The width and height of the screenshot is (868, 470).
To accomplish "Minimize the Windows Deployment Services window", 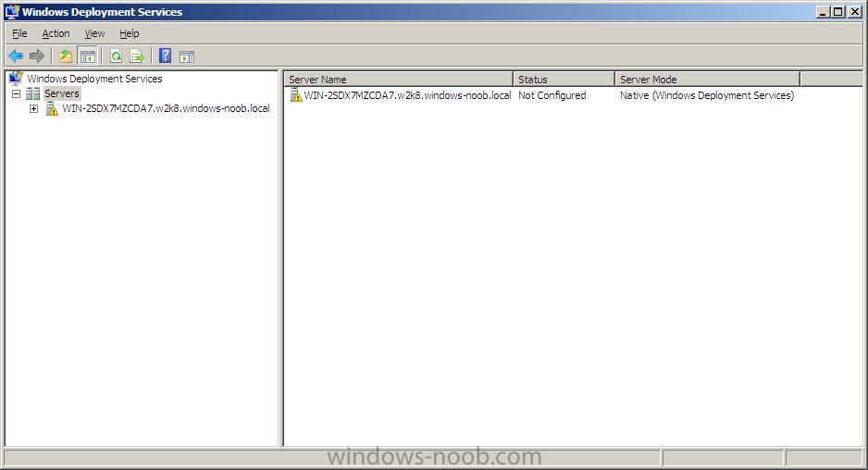I will point(824,12).
